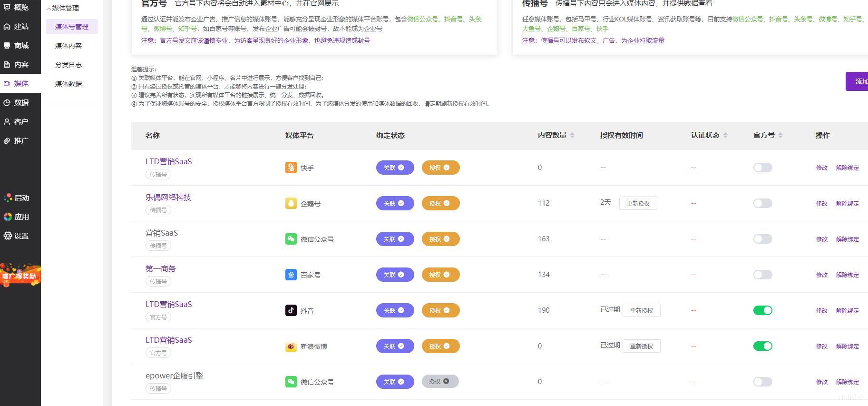Image resolution: width=868 pixels, height=406 pixels.
Task: Click the Douyin platform icon
Action: click(x=291, y=310)
